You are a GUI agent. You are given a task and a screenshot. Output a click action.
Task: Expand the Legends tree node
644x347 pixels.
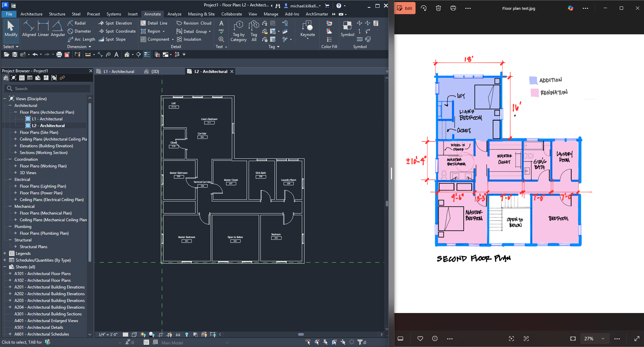[x=5, y=254]
